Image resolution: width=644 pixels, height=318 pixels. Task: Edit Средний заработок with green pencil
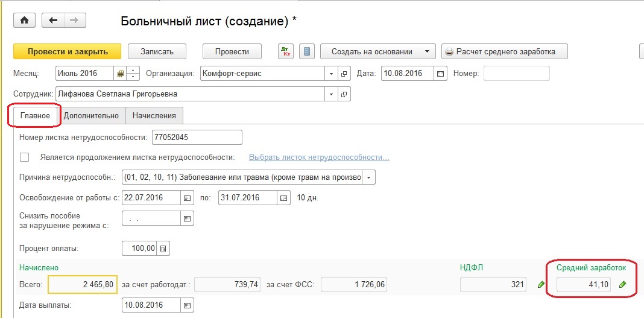click(623, 284)
